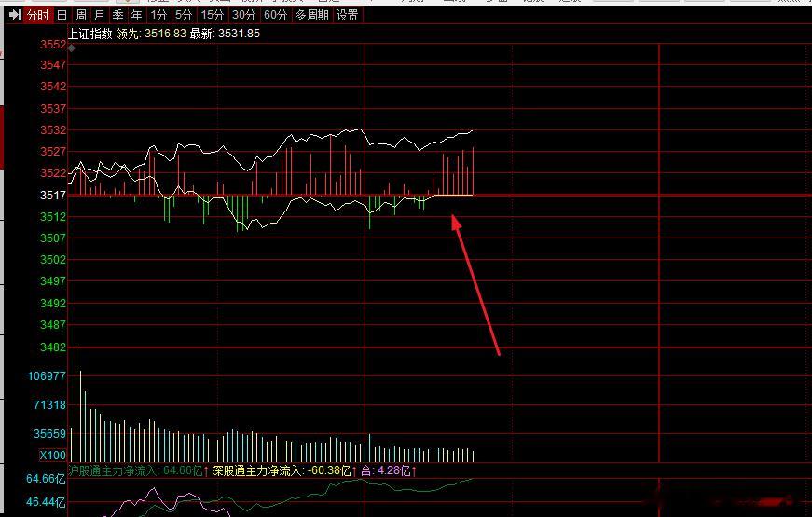The height and width of the screenshot is (517, 812).
Task: Select the 周 weekly chart tab
Action: pyautogui.click(x=81, y=15)
